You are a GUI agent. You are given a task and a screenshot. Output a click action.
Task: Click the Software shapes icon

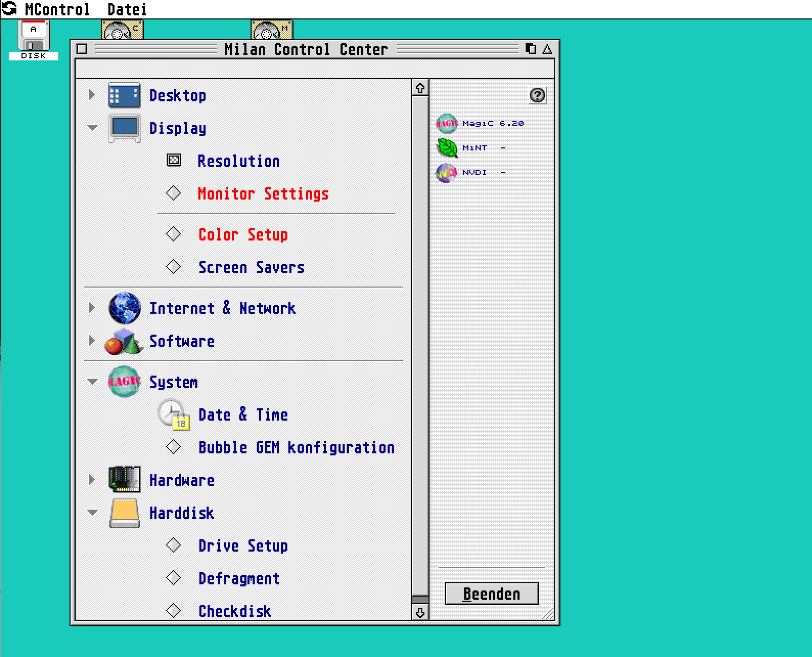point(123,341)
